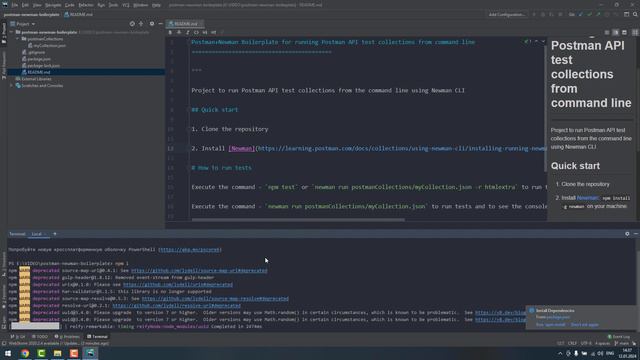The image size is (640, 360).
Task: Toggle bold in markdown toolbar
Action: click(x=170, y=32)
